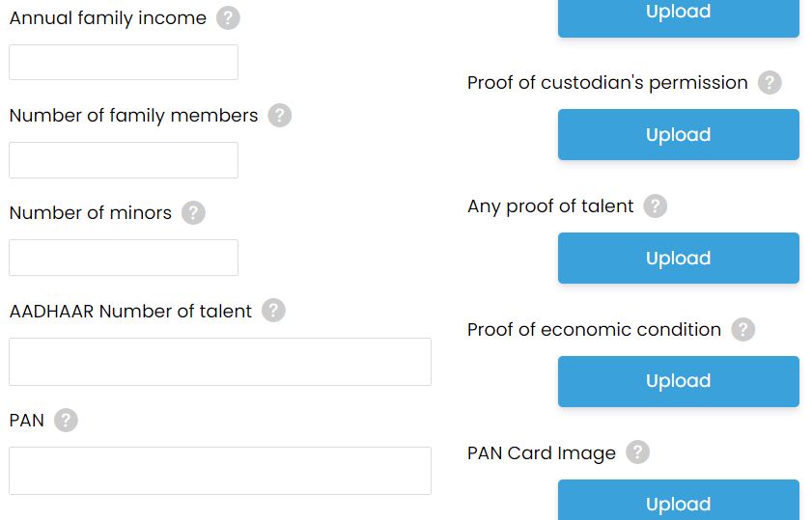Viewport: 812px width, 520px height.
Task: Show help tooltip for Number of minors
Action: (193, 212)
